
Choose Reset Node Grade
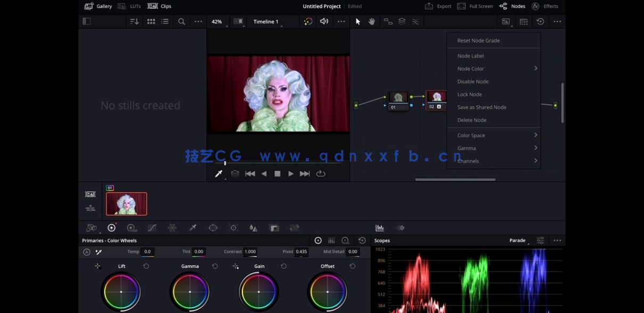(478, 40)
